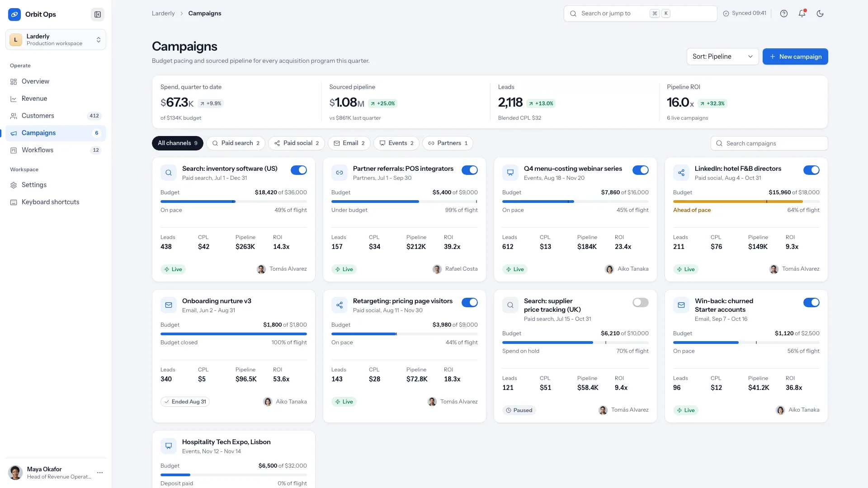Screen dimensions: 868x488
Task: Click Tomás Alvarez avatar on Retargeting card
Action: click(432, 402)
